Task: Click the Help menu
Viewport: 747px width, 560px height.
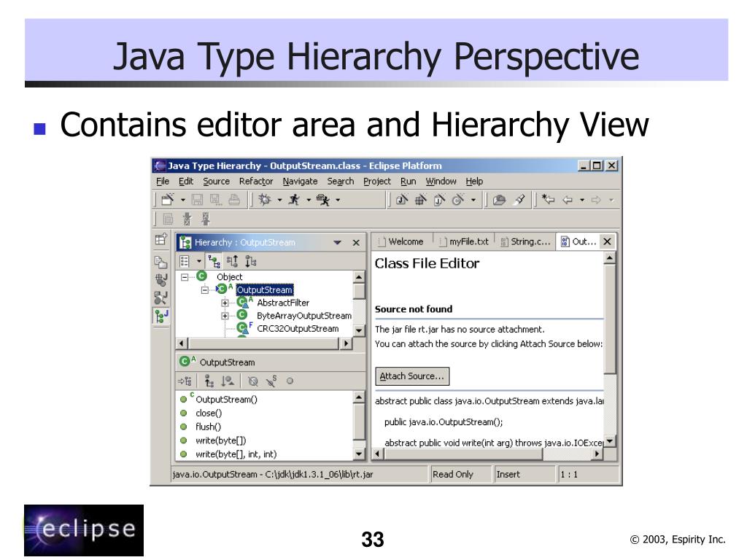Action: tap(474, 182)
